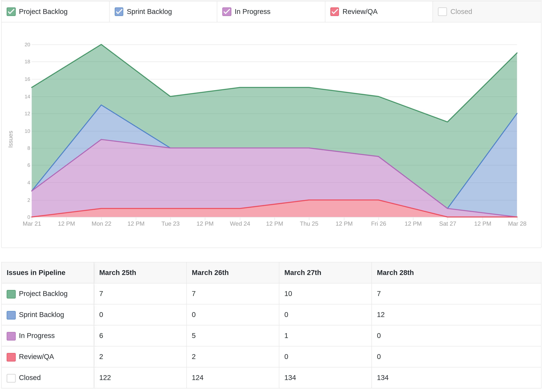Click Project Backlog peak point on Mon 22
This screenshot has height=392, width=544.
tap(102, 44)
